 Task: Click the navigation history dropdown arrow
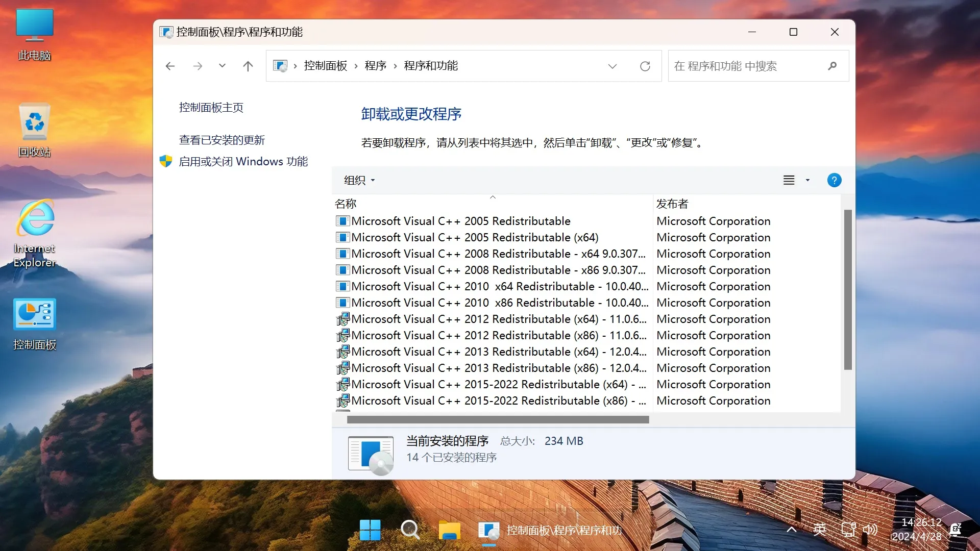222,65
